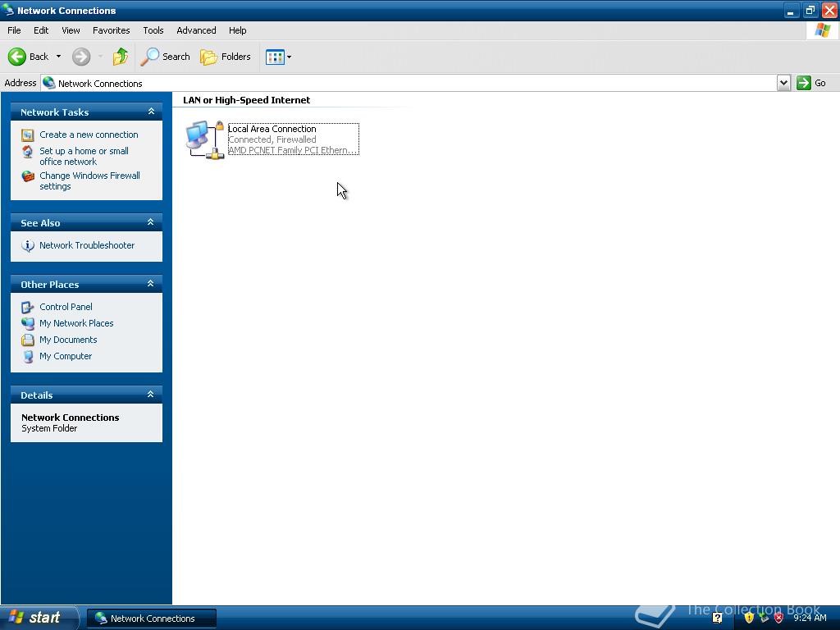This screenshot has height=630, width=840.
Task: Click the Network Troubleshooter info icon
Action: 28,245
